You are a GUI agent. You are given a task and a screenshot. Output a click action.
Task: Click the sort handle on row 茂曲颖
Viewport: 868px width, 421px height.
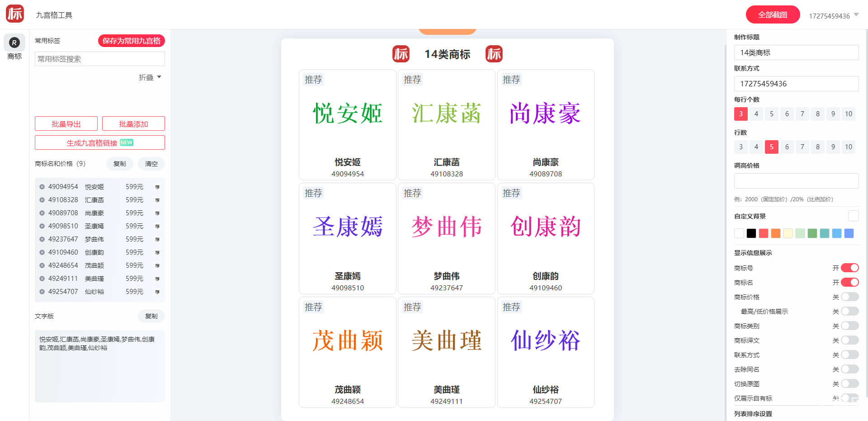157,265
